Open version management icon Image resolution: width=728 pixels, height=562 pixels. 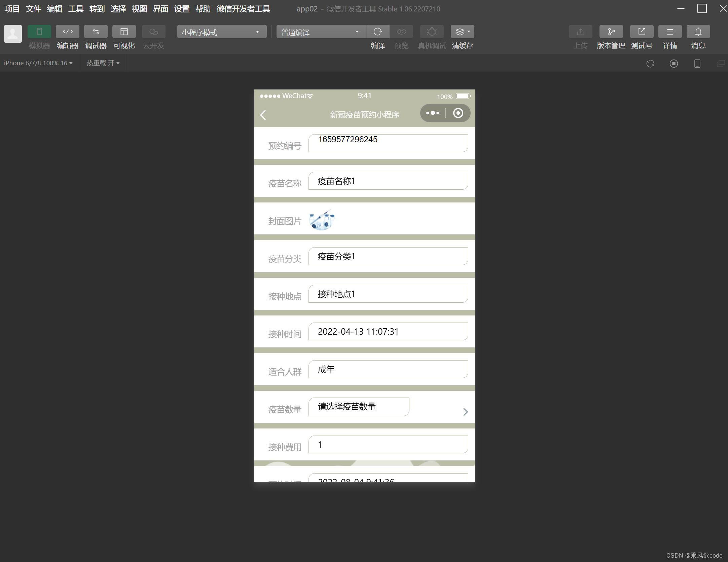611,32
